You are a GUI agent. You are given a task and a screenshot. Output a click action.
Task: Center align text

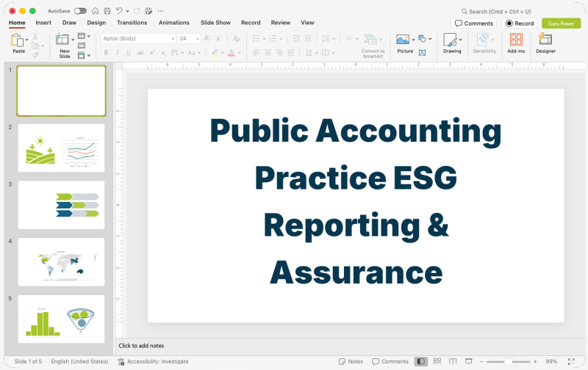click(x=268, y=53)
